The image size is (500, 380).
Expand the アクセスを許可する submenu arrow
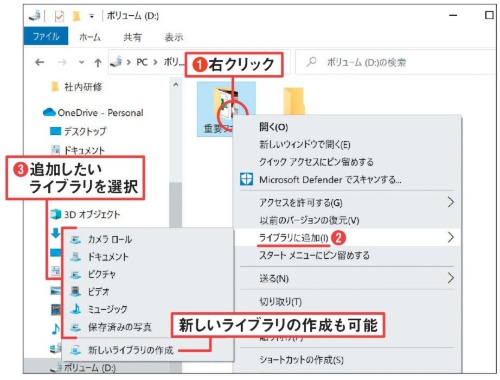tap(450, 202)
